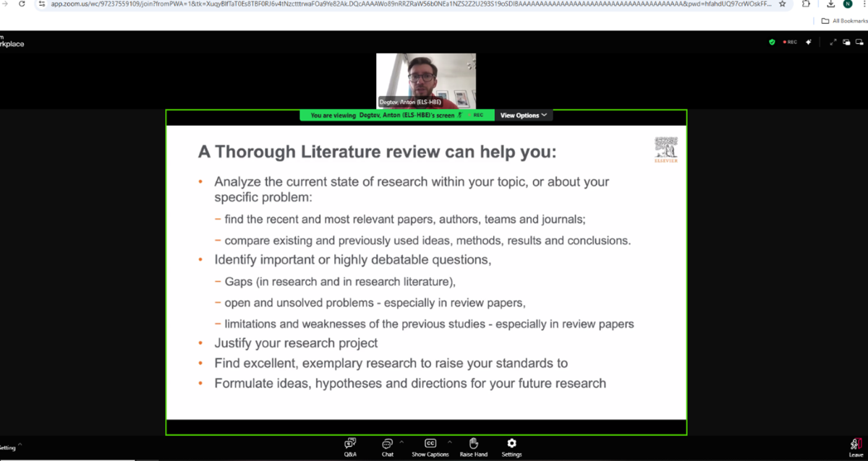Image resolution: width=868 pixels, height=461 pixels.
Task: Click the green encryption shield icon
Action: [x=772, y=42]
